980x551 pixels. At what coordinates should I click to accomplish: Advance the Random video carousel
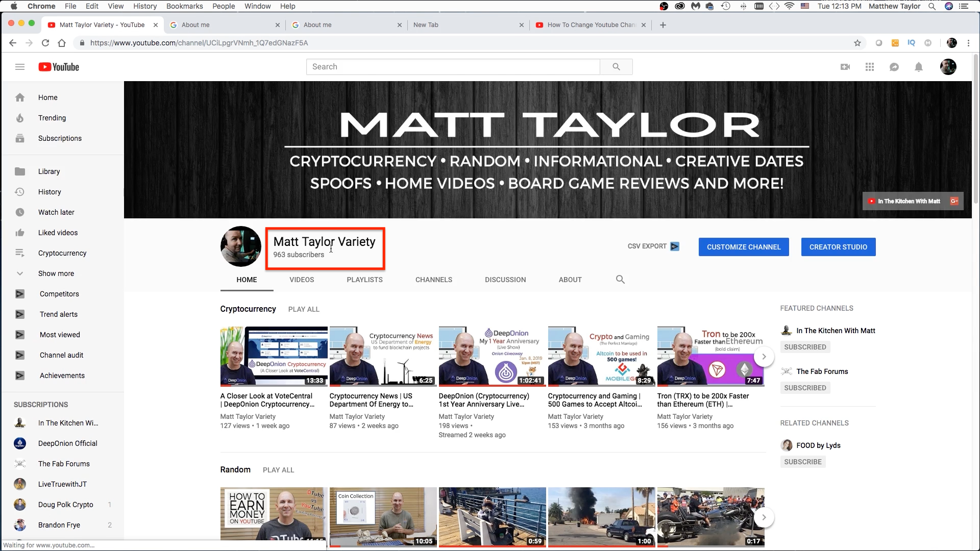[764, 517]
